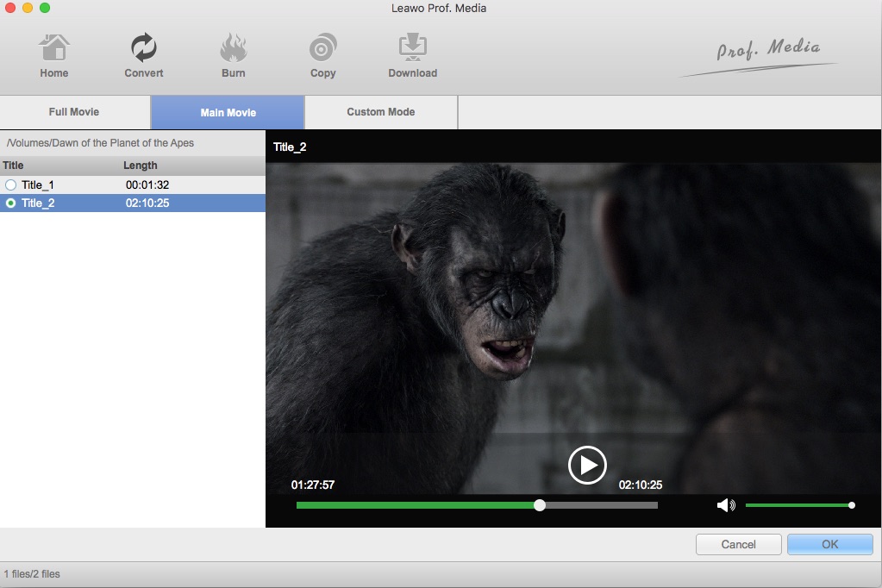Click the Dawn of the Planet of the Apes path
The width and height of the screenshot is (882, 588).
[100, 143]
